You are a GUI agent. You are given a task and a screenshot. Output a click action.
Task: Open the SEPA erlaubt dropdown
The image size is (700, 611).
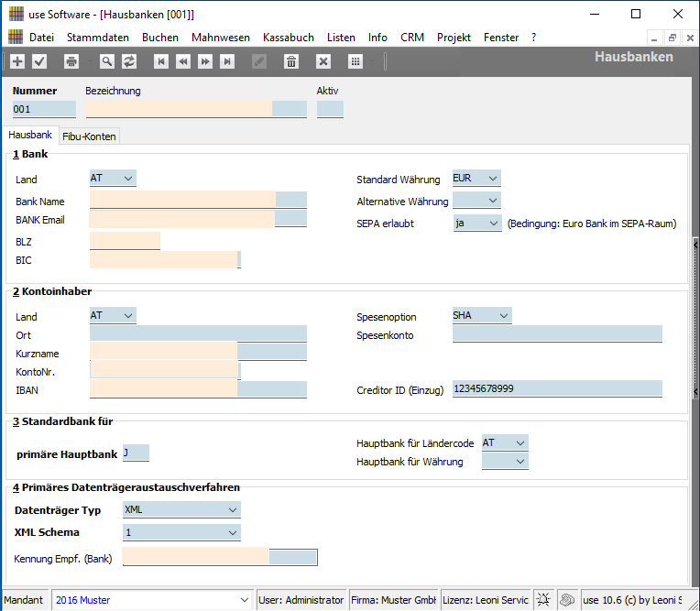pos(493,223)
